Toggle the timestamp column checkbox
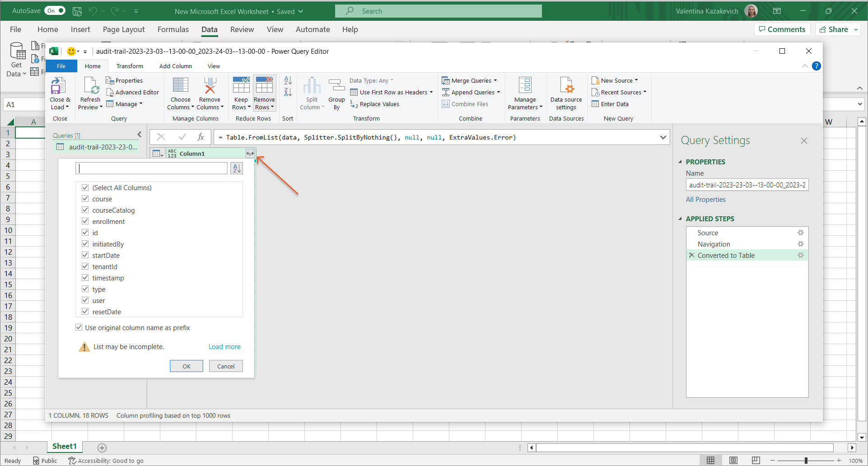Image resolution: width=868 pixels, height=466 pixels. (x=85, y=278)
